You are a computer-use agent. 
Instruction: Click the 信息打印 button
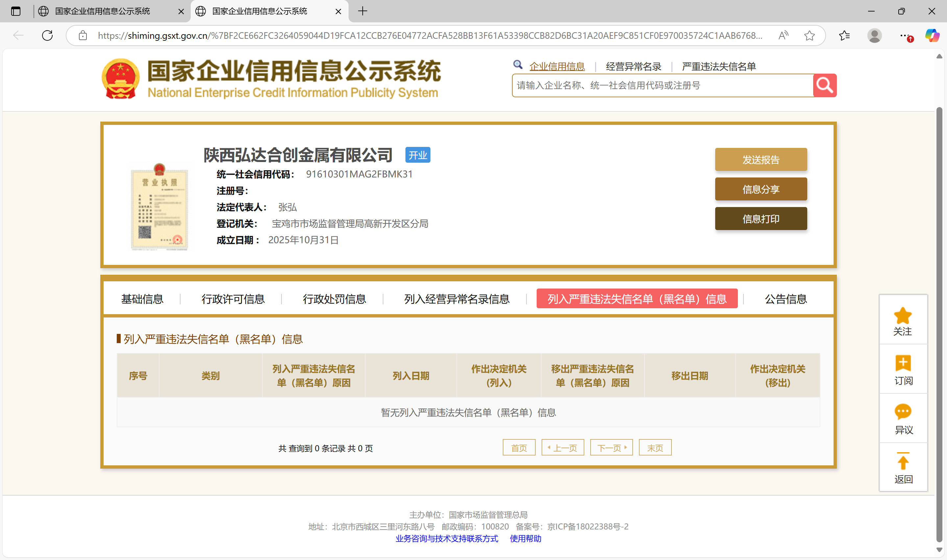[761, 219]
